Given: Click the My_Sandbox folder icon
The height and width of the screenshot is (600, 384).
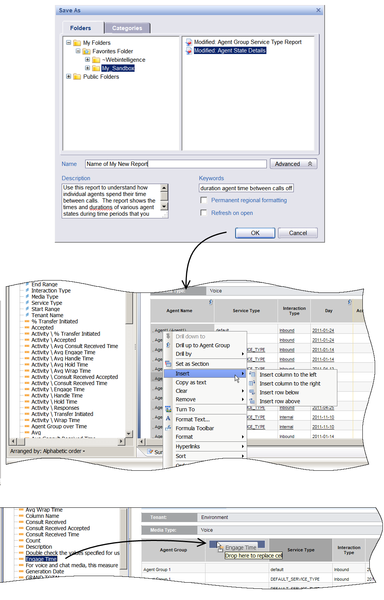Looking at the screenshot, I should tap(96, 68).
